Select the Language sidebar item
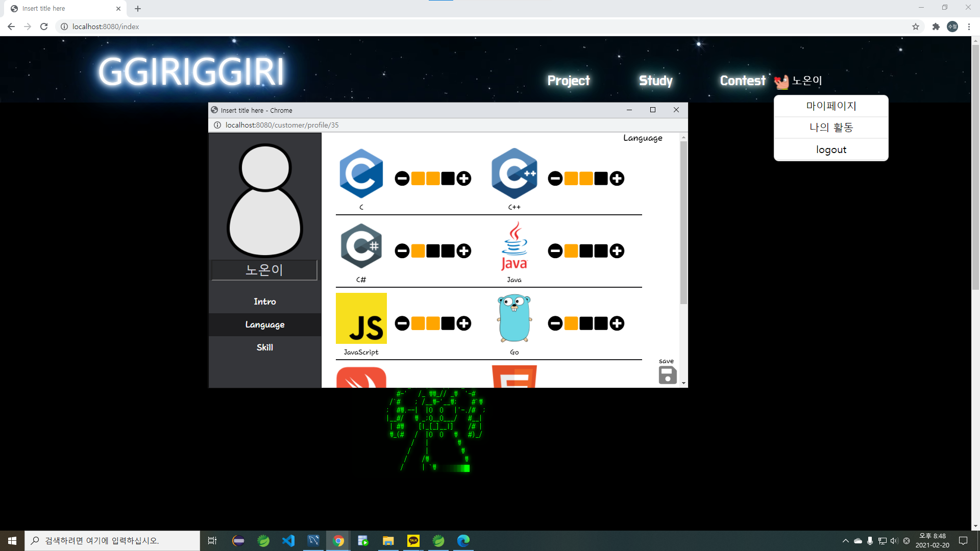This screenshot has height=551, width=980. [264, 324]
